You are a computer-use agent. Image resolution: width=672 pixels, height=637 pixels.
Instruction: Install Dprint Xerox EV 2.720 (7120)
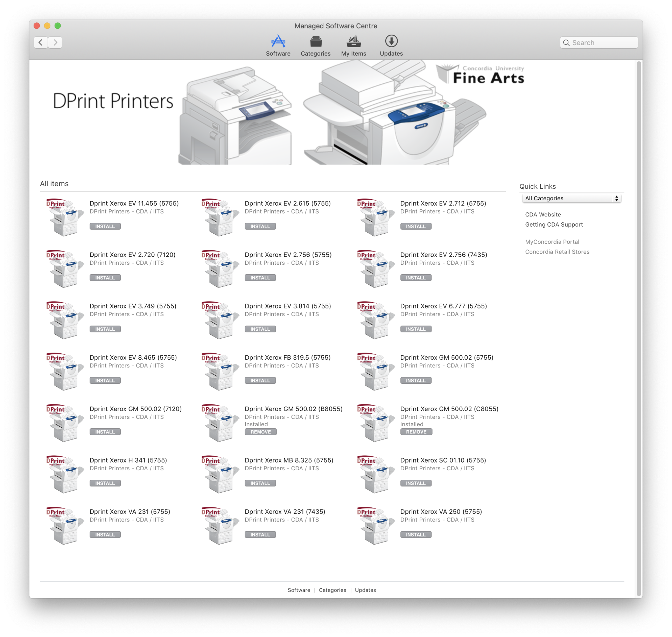pos(105,278)
